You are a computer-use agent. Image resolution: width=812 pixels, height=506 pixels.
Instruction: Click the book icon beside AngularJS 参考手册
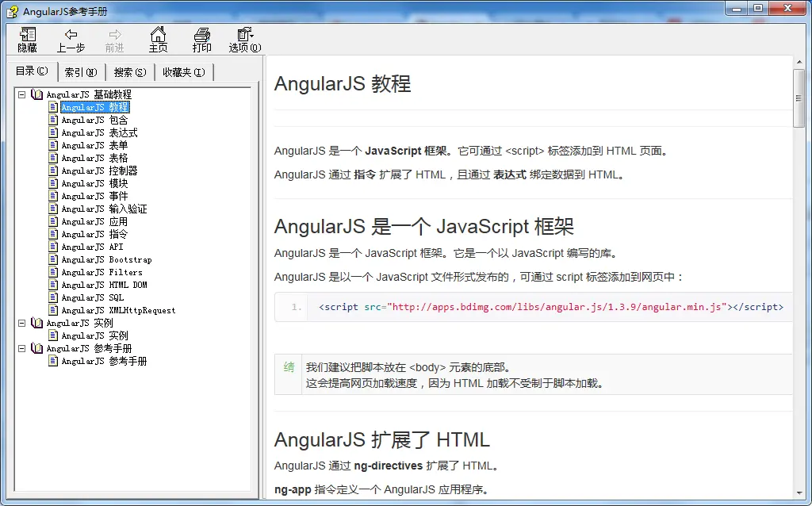pos(37,348)
